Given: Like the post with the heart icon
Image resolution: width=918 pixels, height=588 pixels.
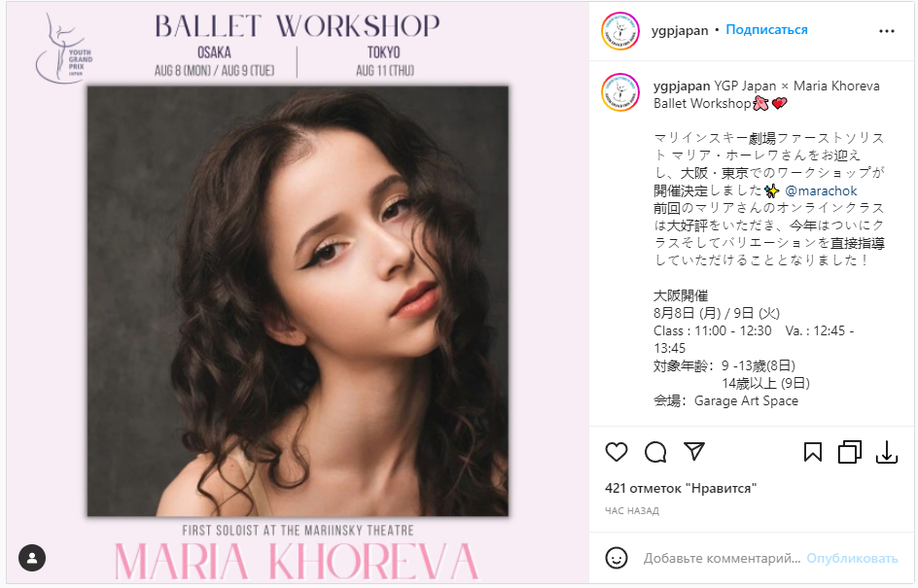Looking at the screenshot, I should pyautogui.click(x=616, y=452).
